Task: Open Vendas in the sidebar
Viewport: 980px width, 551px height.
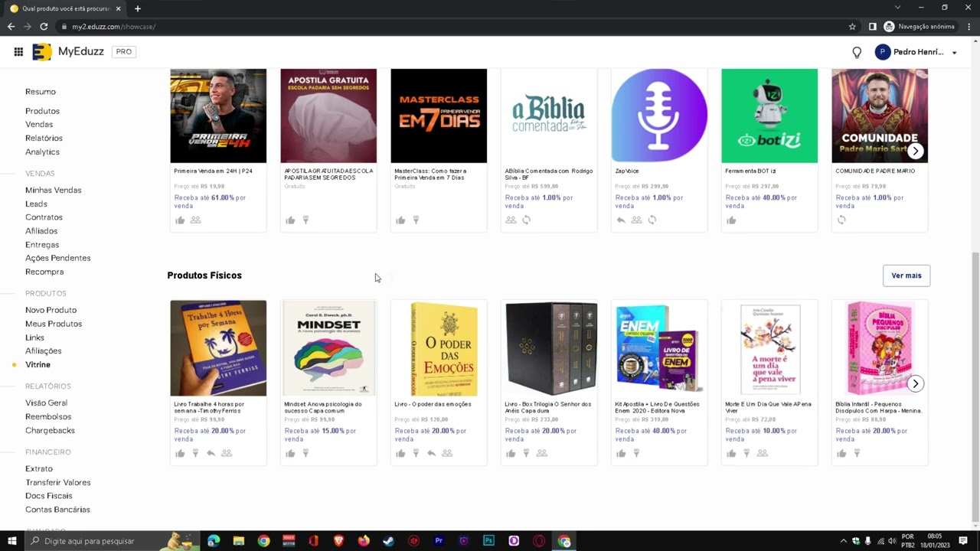Action: tap(39, 125)
